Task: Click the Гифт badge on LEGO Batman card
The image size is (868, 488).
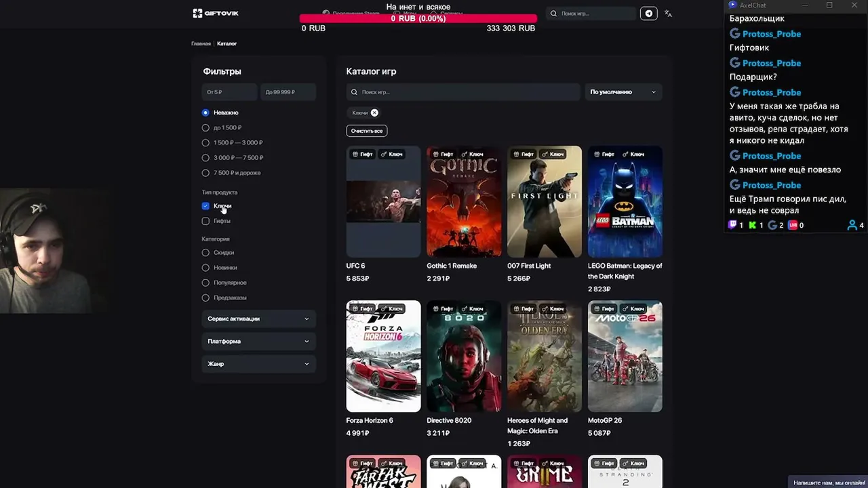Action: click(x=604, y=154)
